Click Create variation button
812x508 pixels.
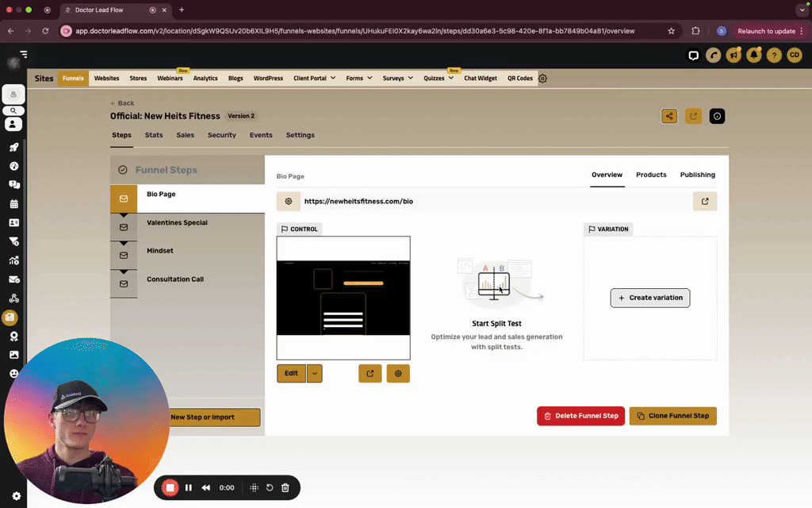(x=650, y=298)
